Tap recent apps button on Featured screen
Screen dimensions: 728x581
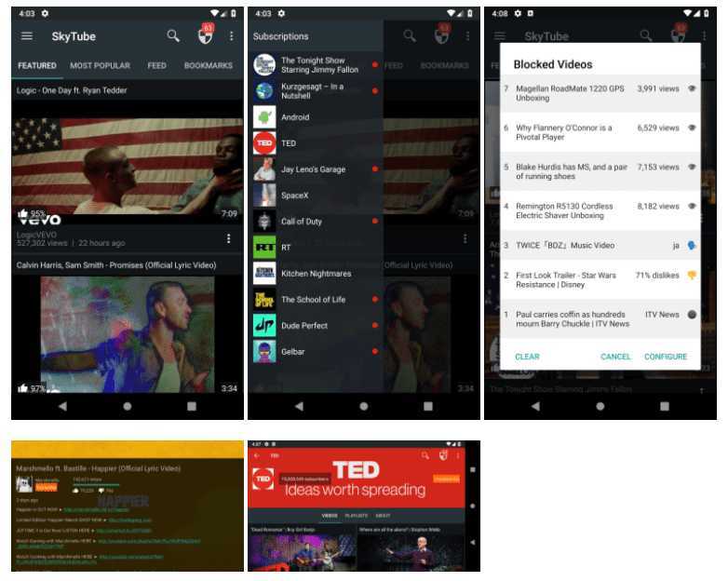tap(192, 406)
